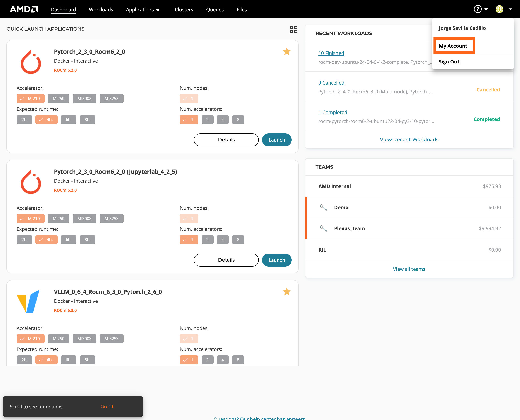Open the Clusters page
Image resolution: width=520 pixels, height=420 pixels.
coord(184,10)
